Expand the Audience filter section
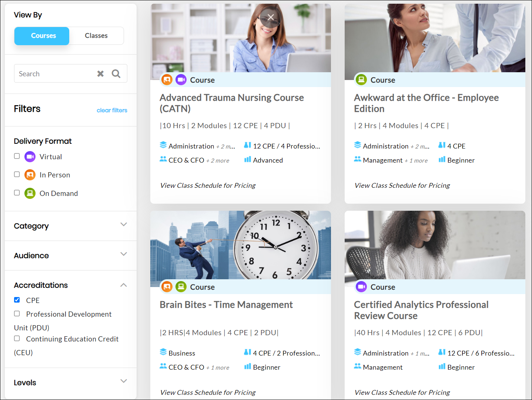The width and height of the screenshot is (532, 400). pos(124,254)
